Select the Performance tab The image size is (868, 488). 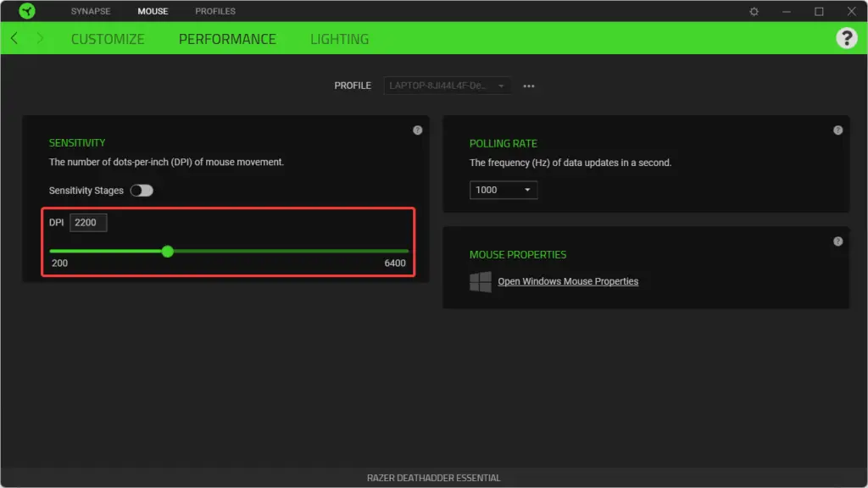[x=227, y=39]
